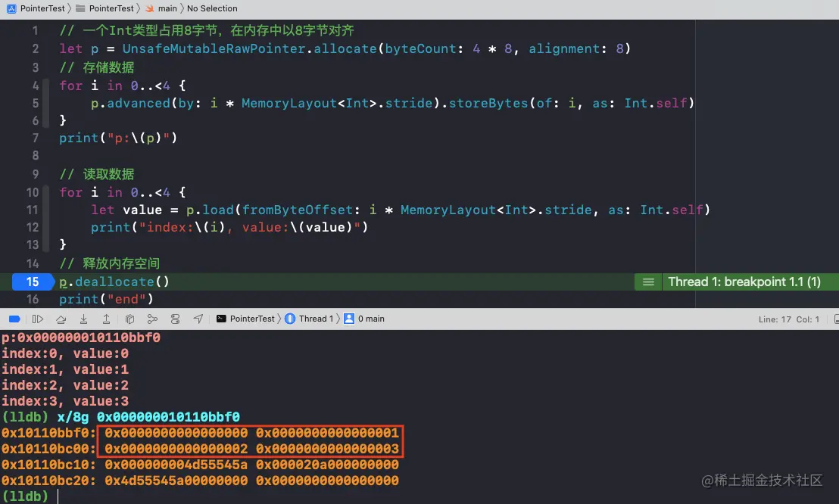Select 0 main stack frame
Screen dimensions: 839x504
[364, 319]
